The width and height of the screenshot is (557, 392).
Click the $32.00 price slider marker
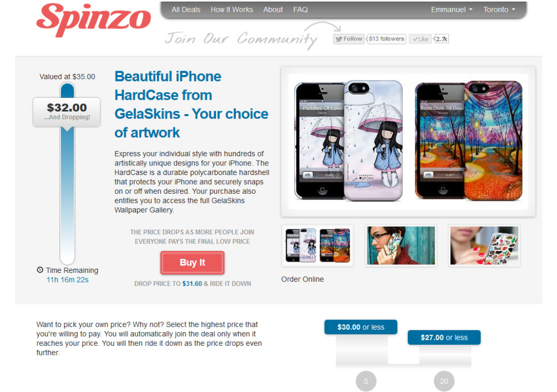[x=67, y=112]
